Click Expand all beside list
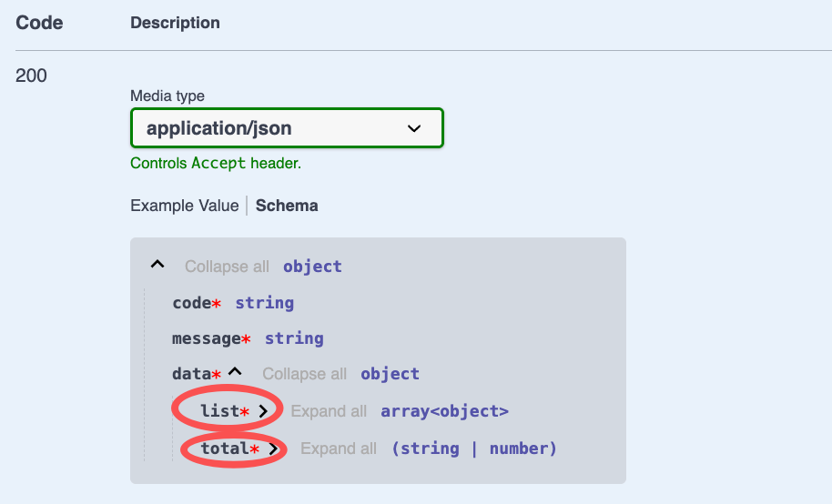The width and height of the screenshot is (832, 504). [329, 411]
